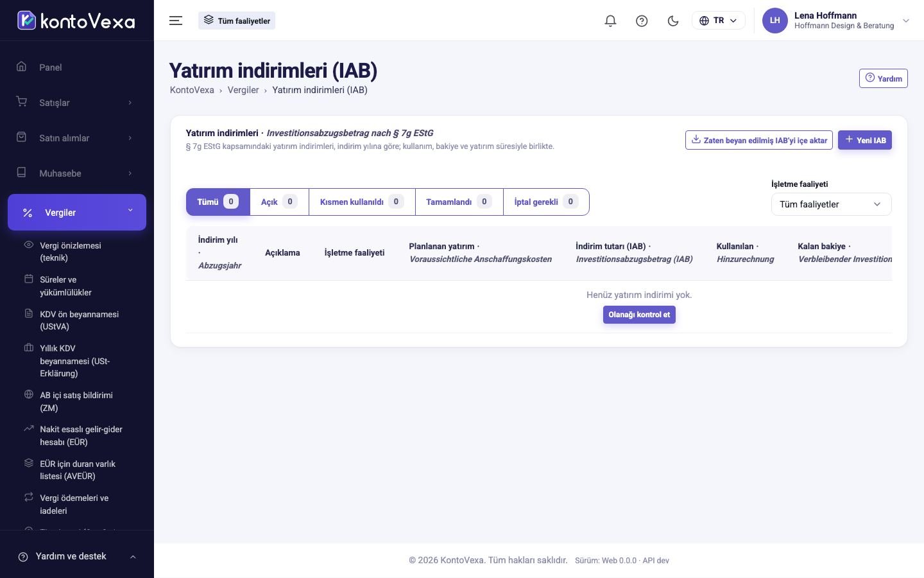Click the Yeni IAB button
924x578 pixels.
point(865,140)
